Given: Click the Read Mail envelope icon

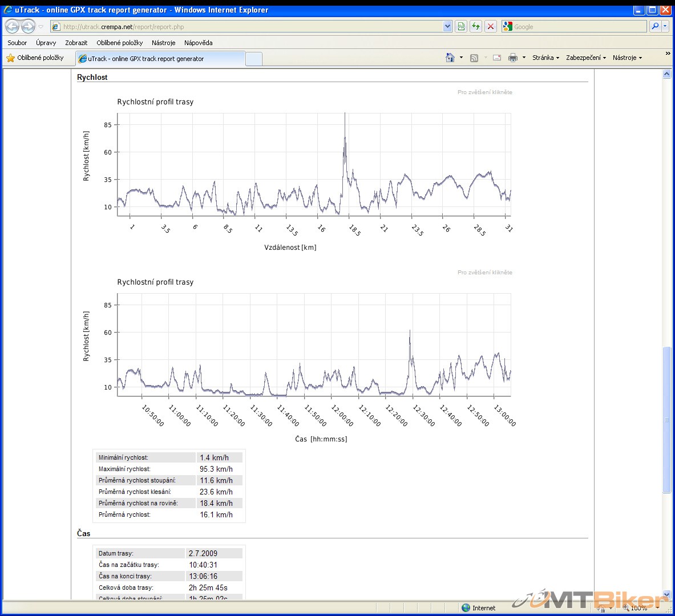Looking at the screenshot, I should [497, 58].
